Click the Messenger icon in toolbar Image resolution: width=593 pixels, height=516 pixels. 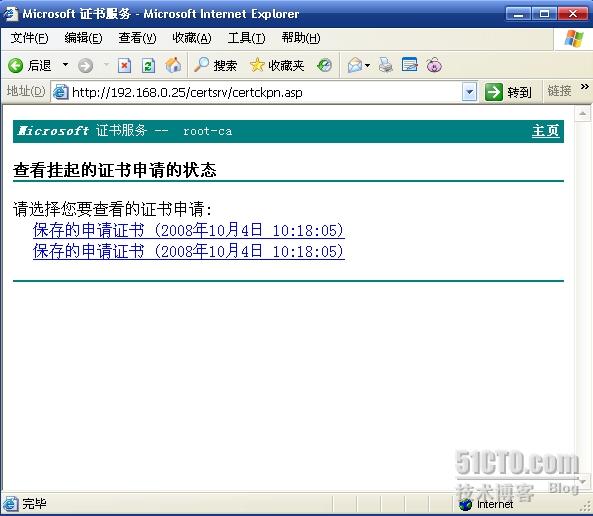pos(434,65)
